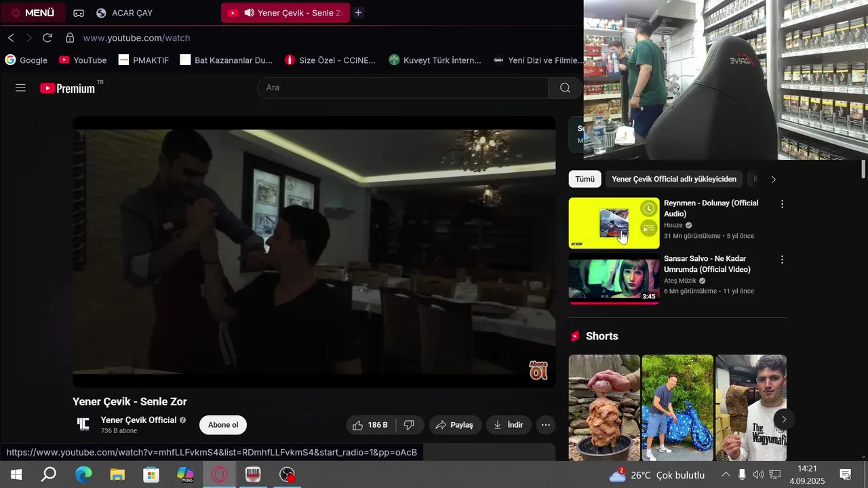Screen dimensions: 868x488
Task: Download the video with İndir
Action: (509, 425)
